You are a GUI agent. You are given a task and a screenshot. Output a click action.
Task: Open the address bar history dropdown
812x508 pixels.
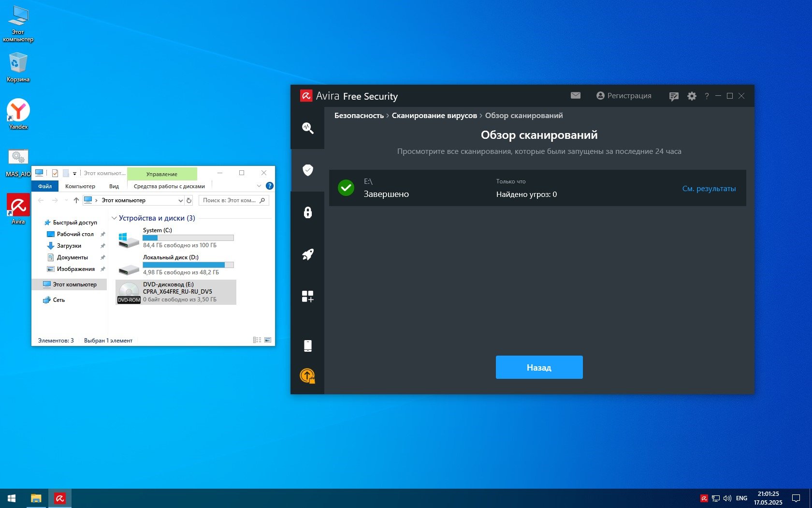click(x=180, y=200)
